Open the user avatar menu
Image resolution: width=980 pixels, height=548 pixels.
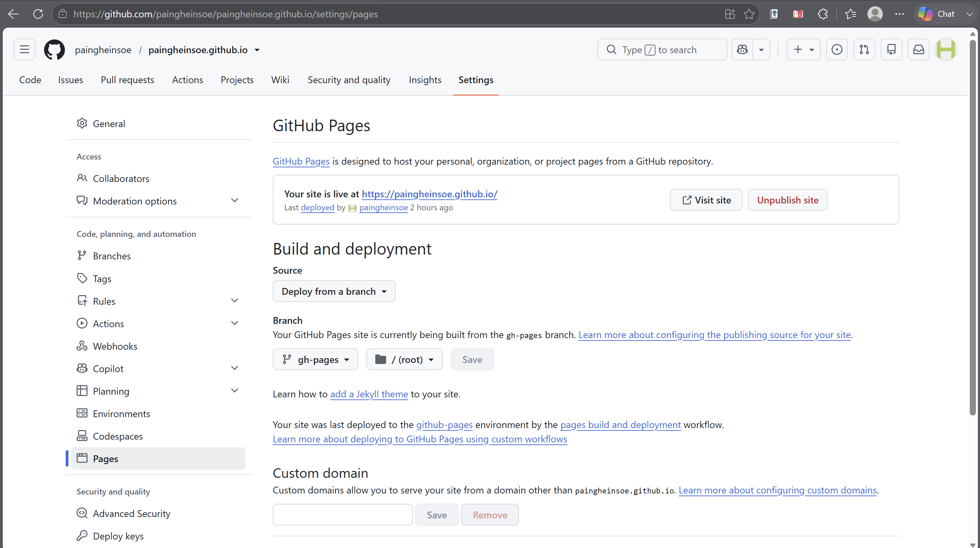pyautogui.click(x=946, y=49)
